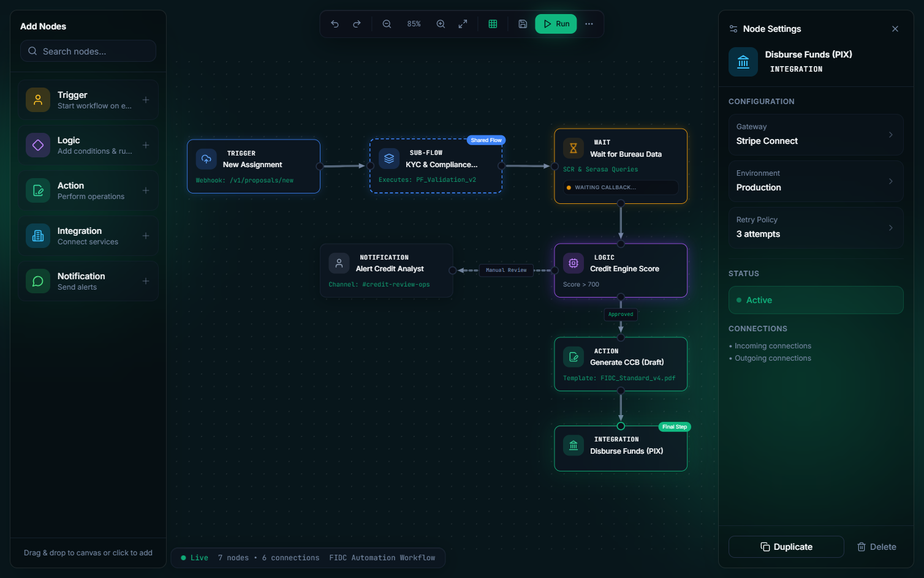Click FIDC Automation Workflow title

pos(382,558)
